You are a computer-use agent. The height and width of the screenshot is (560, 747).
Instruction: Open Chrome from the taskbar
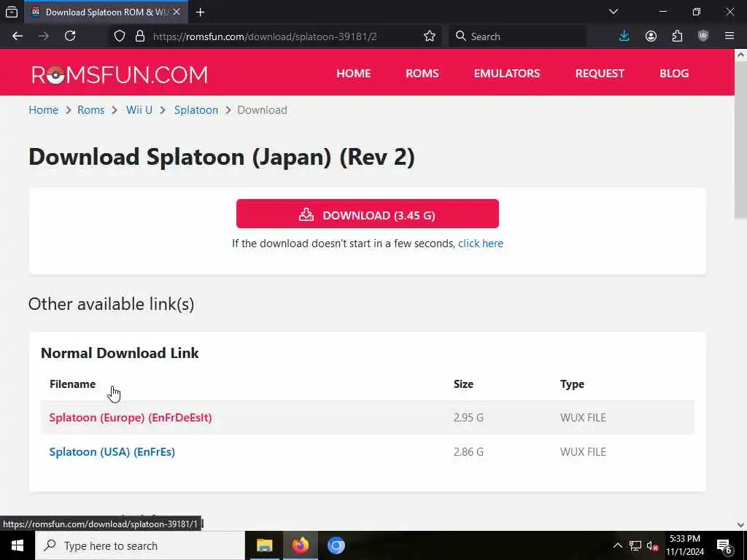[336, 545]
